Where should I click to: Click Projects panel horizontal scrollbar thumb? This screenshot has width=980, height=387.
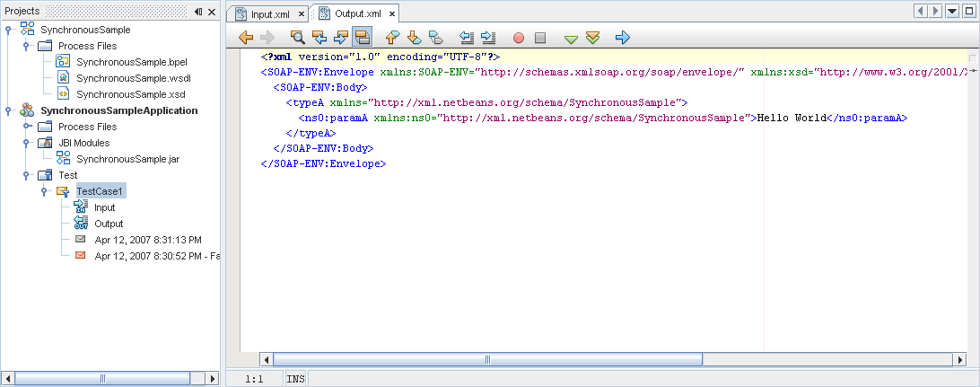pyautogui.click(x=102, y=378)
